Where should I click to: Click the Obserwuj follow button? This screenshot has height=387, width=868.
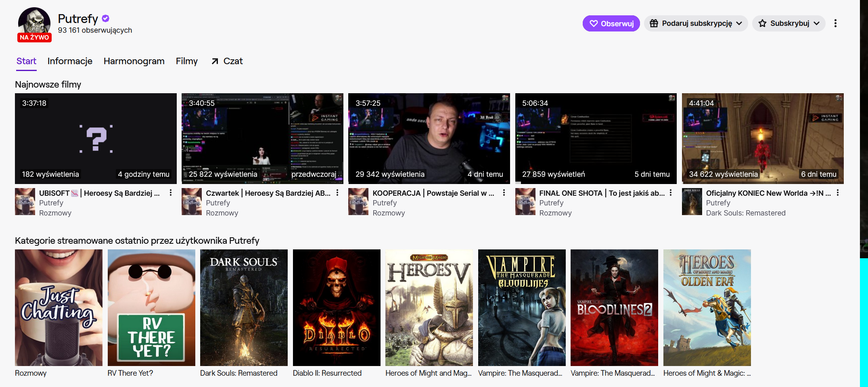click(x=611, y=23)
